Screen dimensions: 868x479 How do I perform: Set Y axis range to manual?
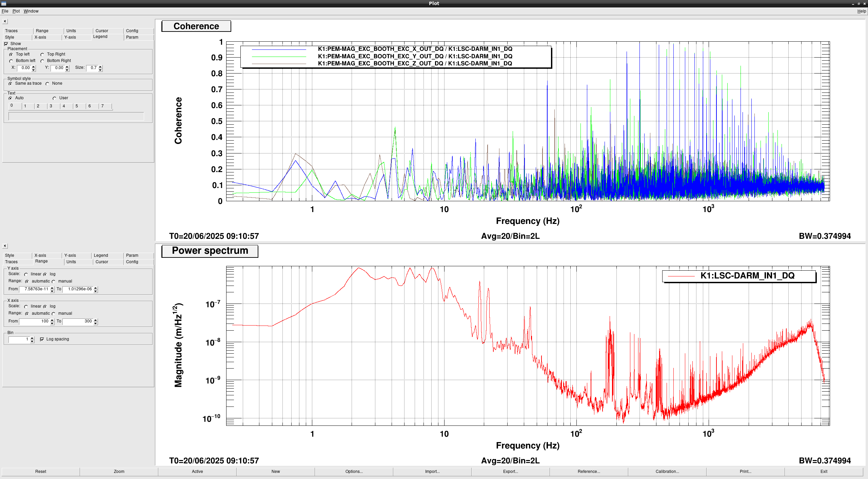click(54, 282)
